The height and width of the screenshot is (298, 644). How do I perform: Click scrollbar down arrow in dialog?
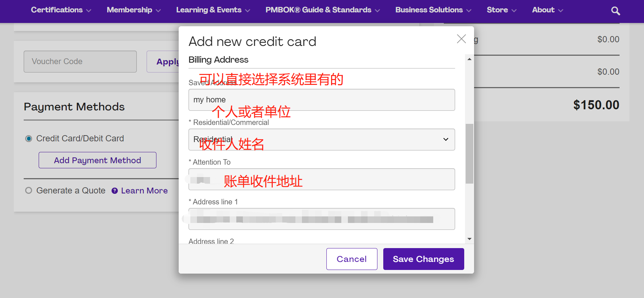(469, 239)
